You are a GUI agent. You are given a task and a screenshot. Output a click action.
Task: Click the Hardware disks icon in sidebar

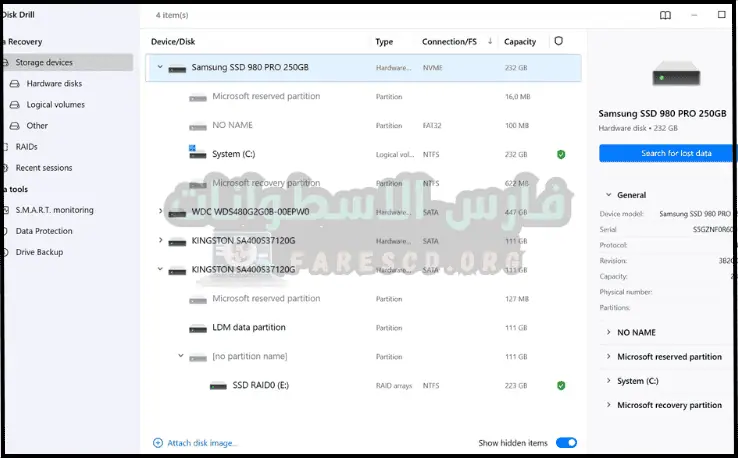pyautogui.click(x=15, y=84)
